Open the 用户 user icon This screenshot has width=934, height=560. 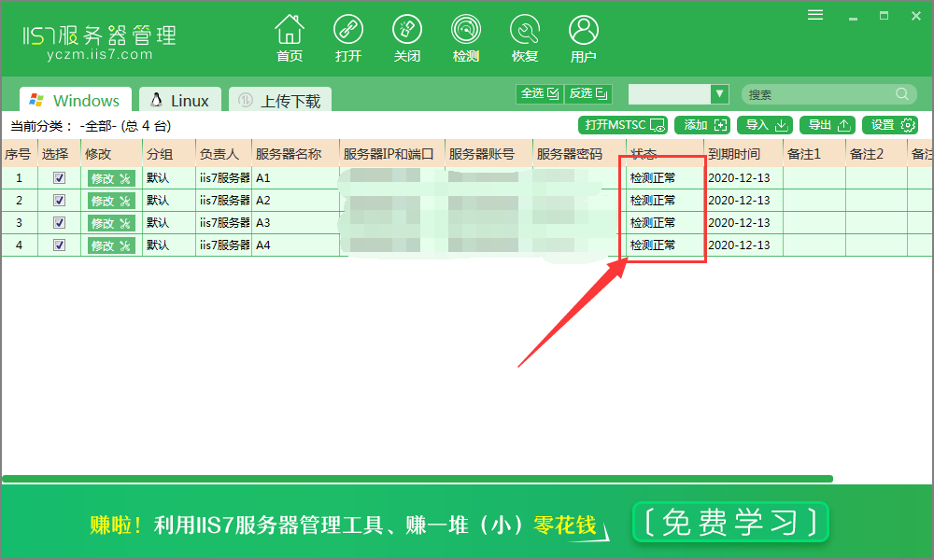click(583, 38)
